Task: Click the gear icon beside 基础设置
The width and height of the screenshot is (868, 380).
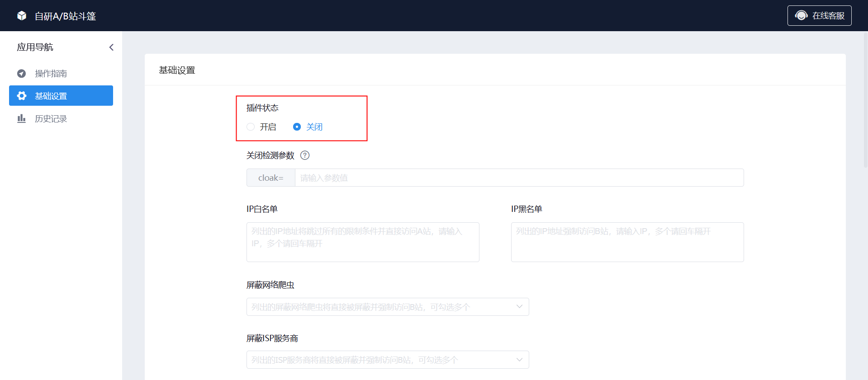Action: pyautogui.click(x=21, y=96)
